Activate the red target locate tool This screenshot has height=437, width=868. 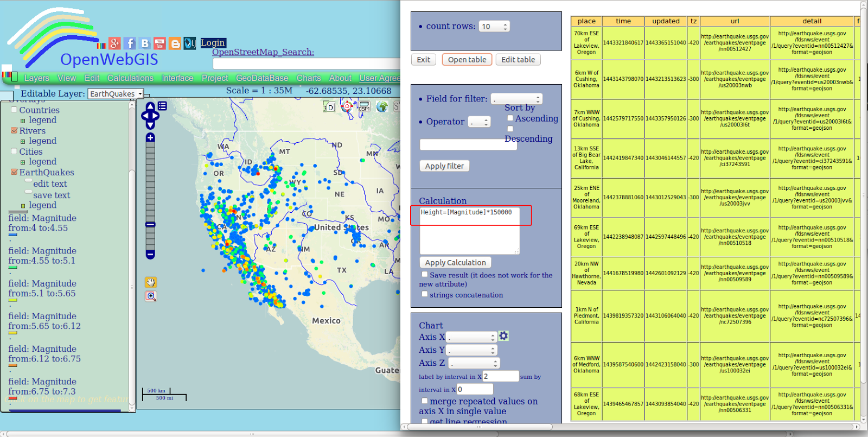pyautogui.click(x=347, y=106)
